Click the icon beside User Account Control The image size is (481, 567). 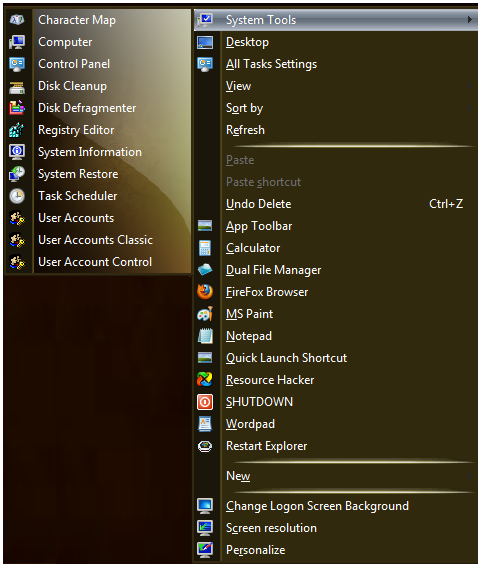[17, 262]
